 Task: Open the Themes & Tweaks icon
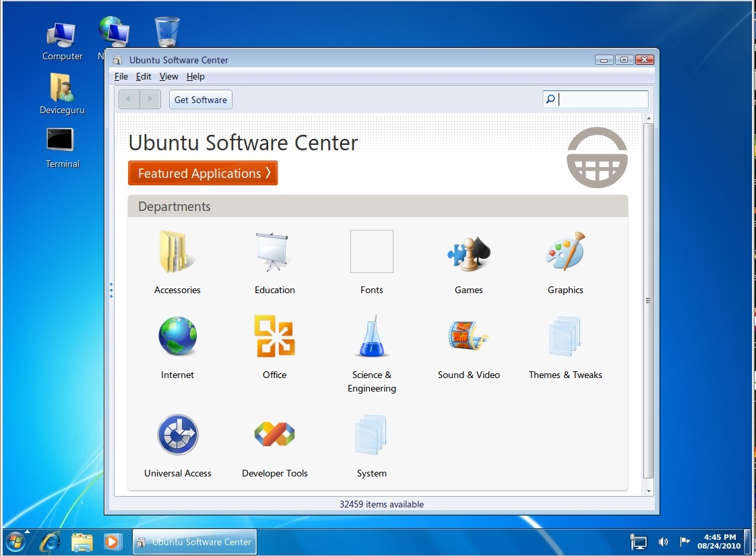point(565,336)
